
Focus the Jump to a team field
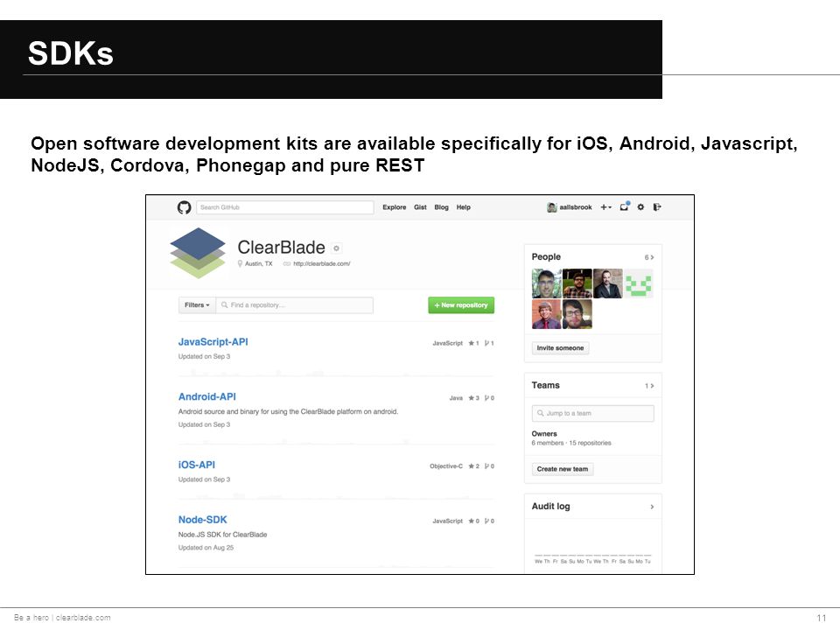pyautogui.click(x=593, y=414)
